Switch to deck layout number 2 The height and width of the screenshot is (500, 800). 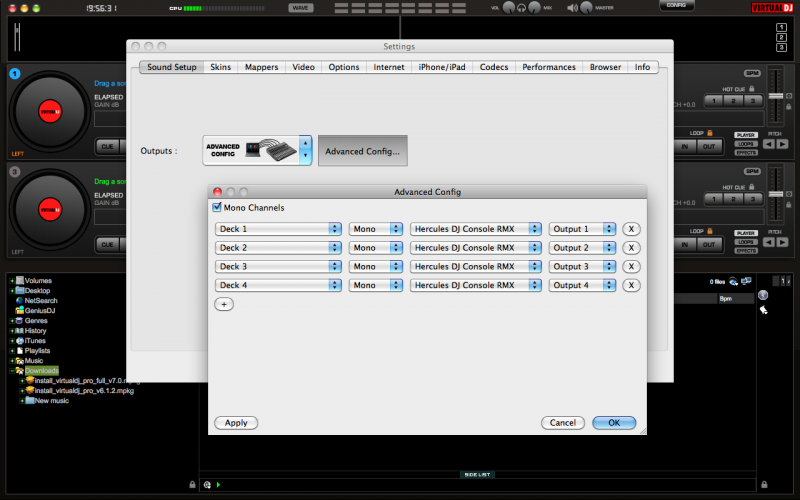781,38
